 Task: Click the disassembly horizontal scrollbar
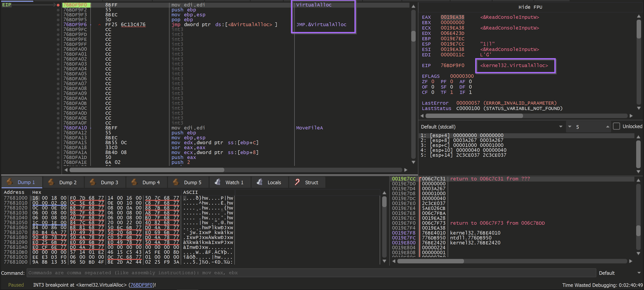coord(147,170)
